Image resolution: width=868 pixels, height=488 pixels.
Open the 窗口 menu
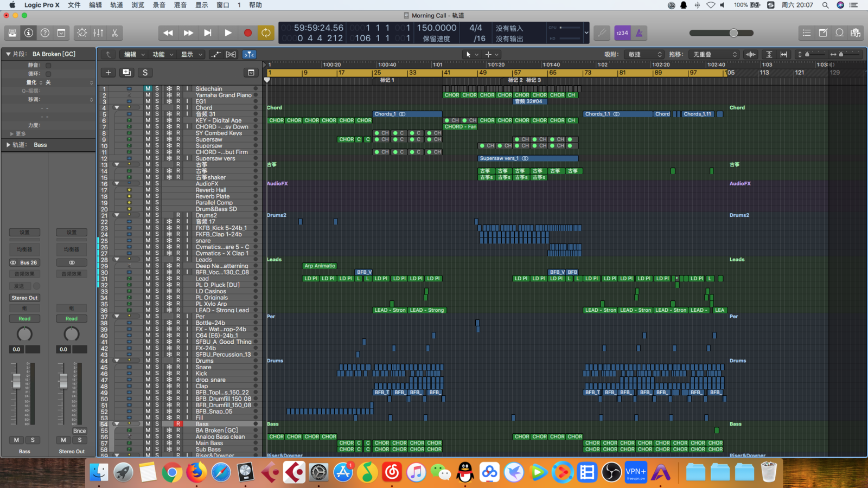pos(222,5)
